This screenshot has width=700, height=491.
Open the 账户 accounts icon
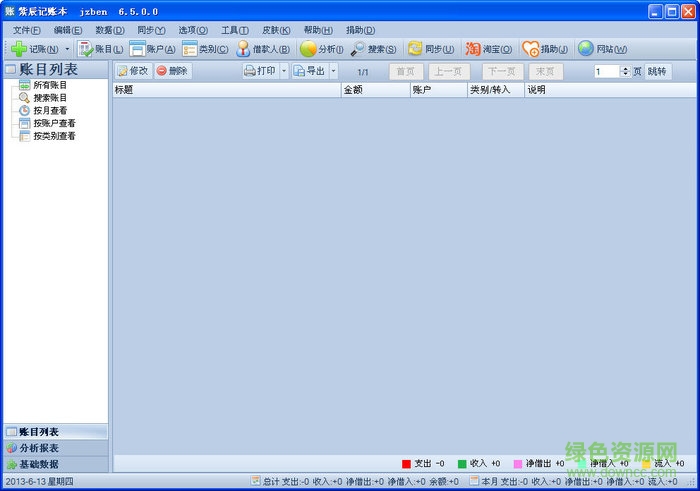137,49
